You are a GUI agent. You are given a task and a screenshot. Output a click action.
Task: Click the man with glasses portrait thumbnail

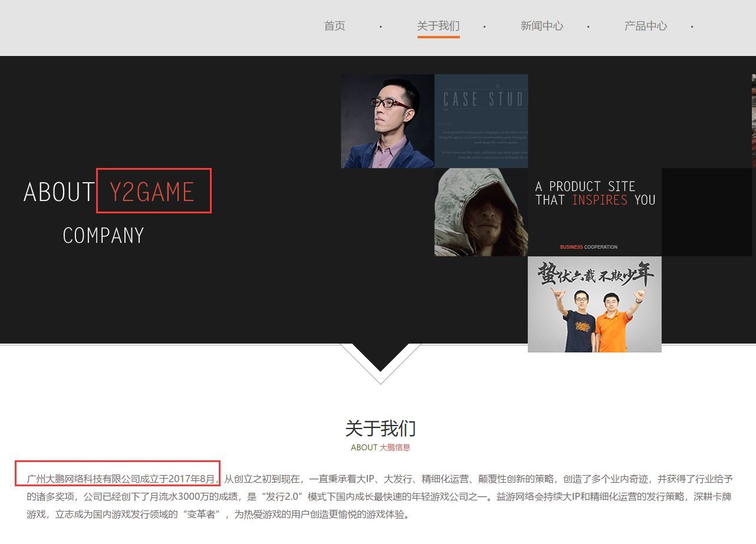pyautogui.click(x=387, y=121)
